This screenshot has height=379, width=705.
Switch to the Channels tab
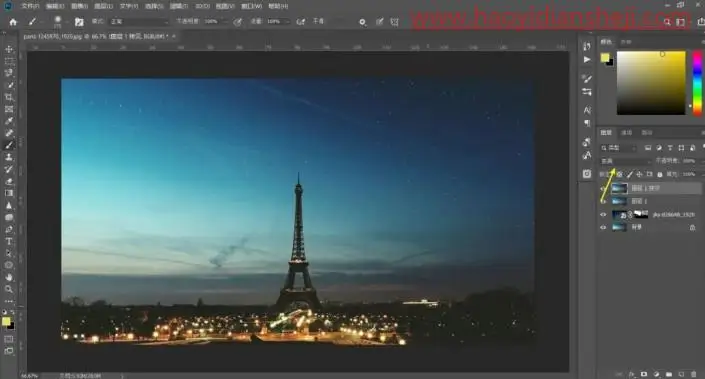[x=627, y=133]
